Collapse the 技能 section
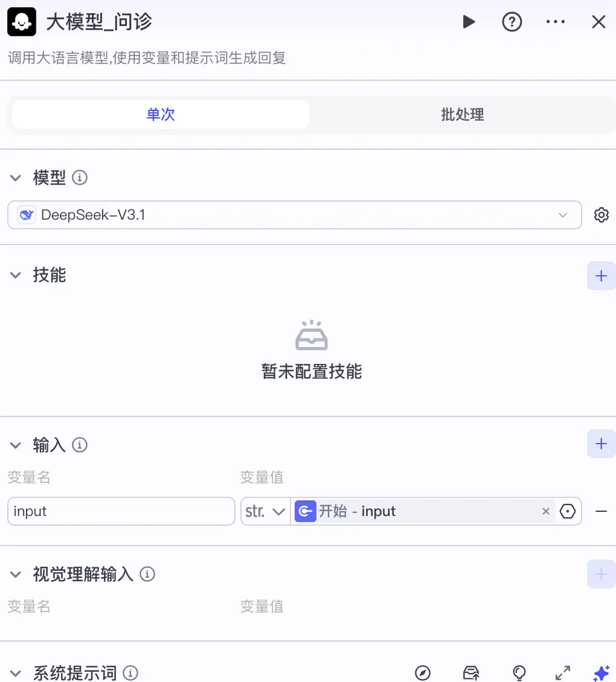616x682 pixels. click(x=16, y=275)
